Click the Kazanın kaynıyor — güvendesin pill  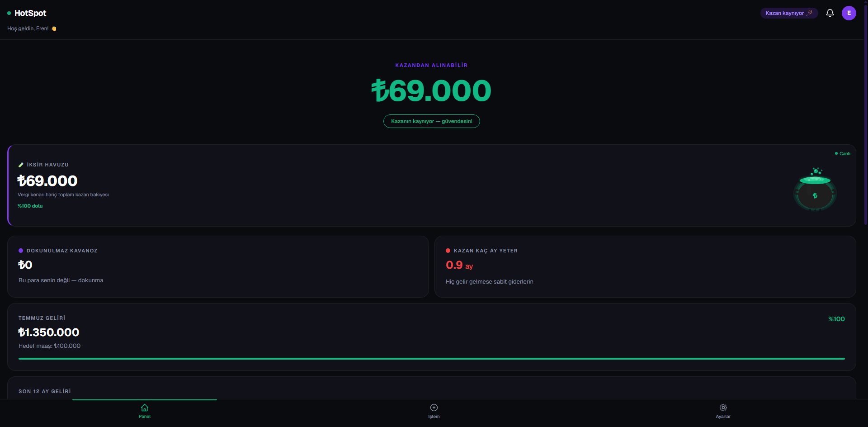432,121
